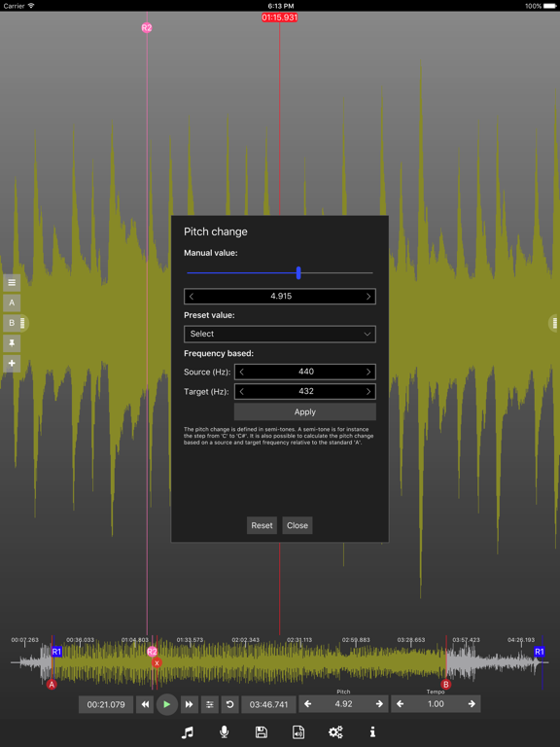Toggle the loop repeat icon
Screen dimensions: 560x747
pyautogui.click(x=230, y=704)
